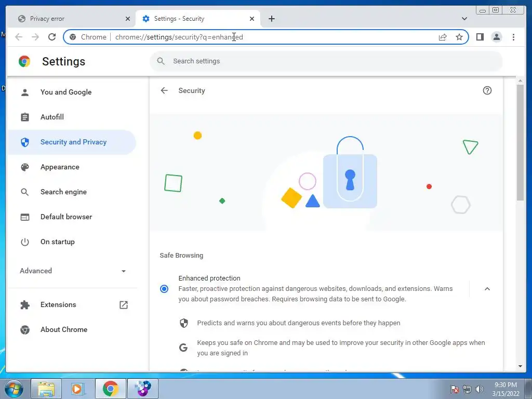
Task: Click the scrollbar down arrow
Action: (520, 366)
